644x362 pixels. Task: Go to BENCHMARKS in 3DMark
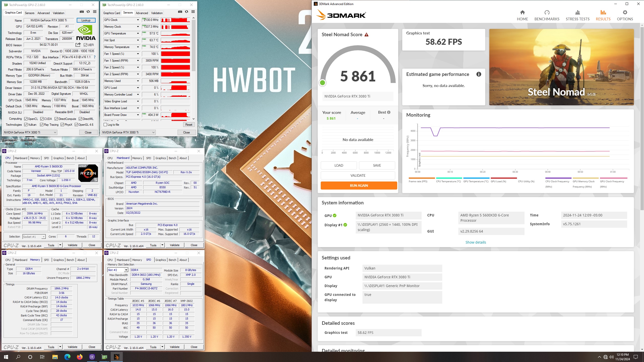click(547, 15)
